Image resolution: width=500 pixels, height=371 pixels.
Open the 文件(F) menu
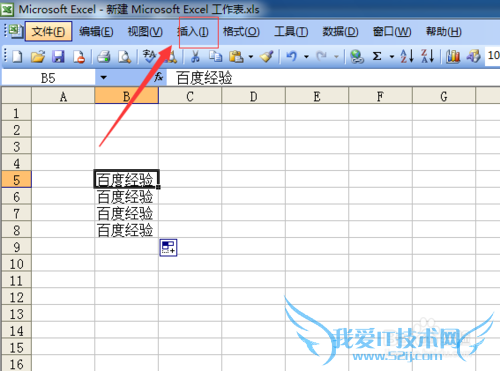tap(48, 32)
